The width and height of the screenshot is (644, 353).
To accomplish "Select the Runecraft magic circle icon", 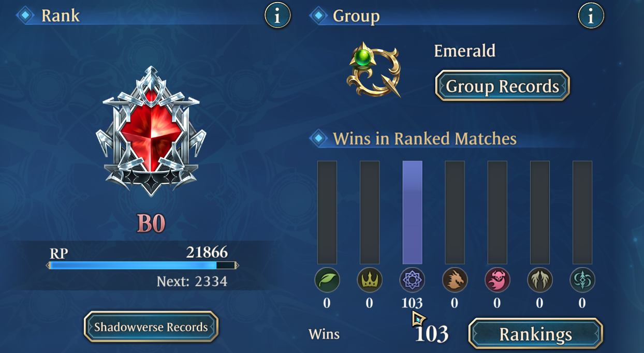I will click(412, 281).
